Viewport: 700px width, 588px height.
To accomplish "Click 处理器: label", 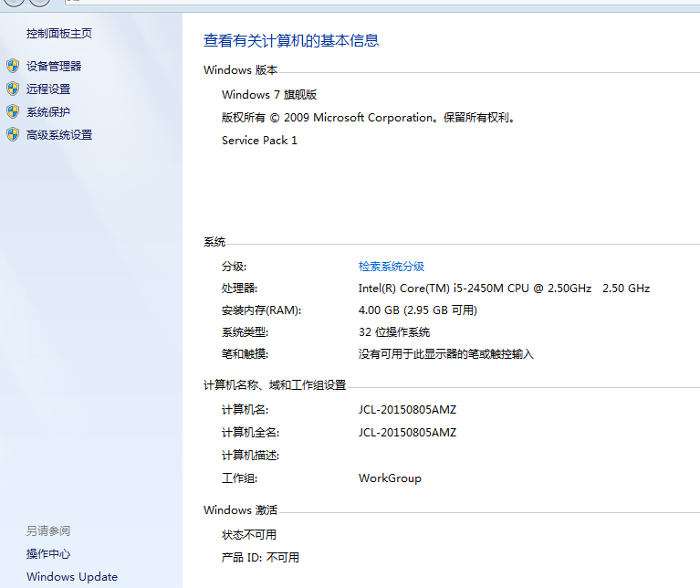I will point(240,289).
